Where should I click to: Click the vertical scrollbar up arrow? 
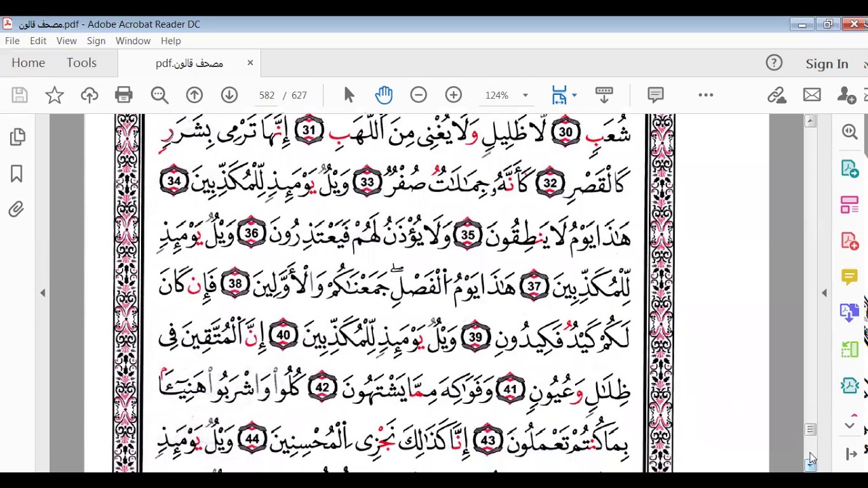click(x=810, y=121)
